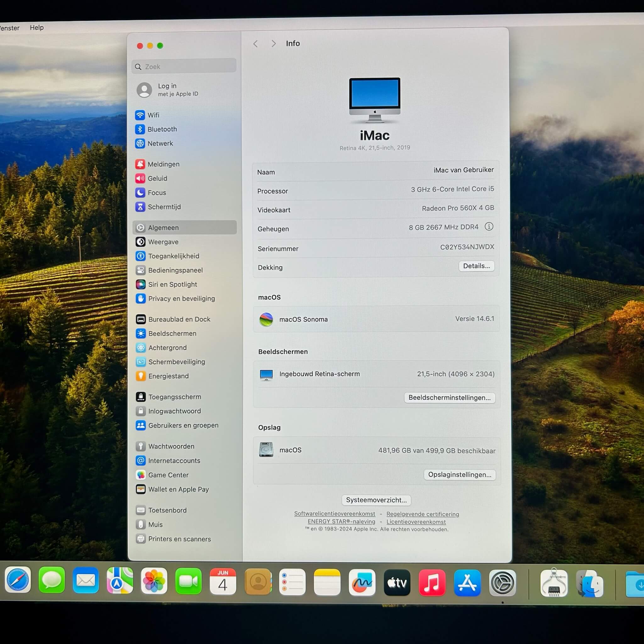
Task: Open Music app from the Dock
Action: click(x=432, y=583)
